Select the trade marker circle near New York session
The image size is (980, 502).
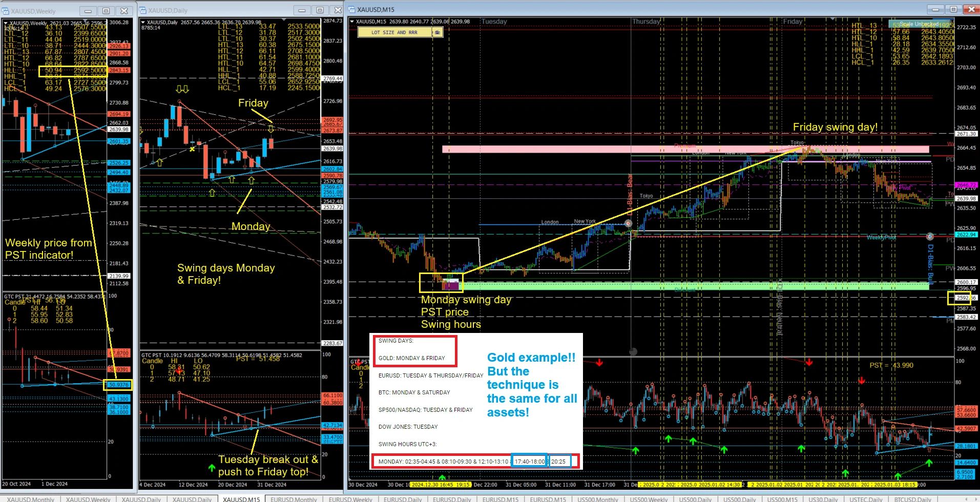pos(628,224)
